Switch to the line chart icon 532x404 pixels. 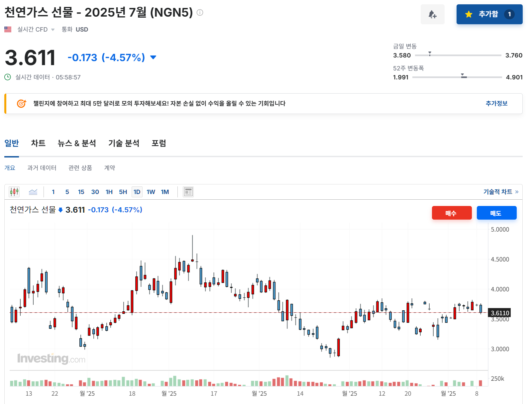pyautogui.click(x=33, y=192)
